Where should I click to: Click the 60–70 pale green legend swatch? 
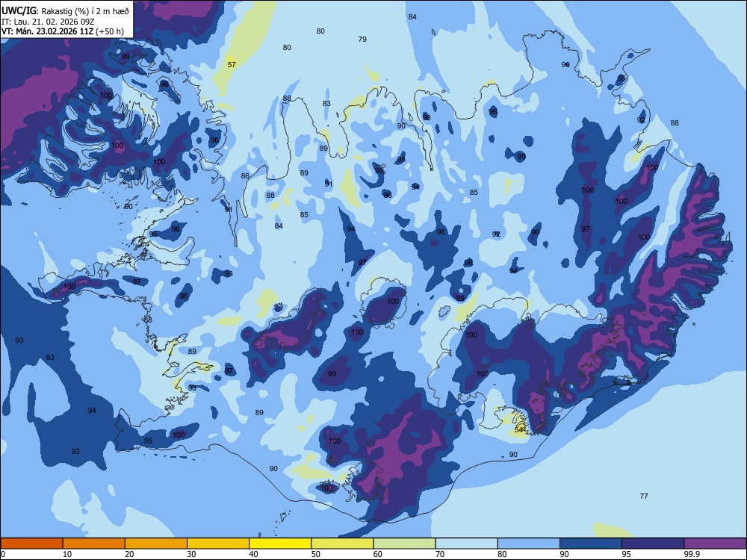pyautogui.click(x=404, y=544)
